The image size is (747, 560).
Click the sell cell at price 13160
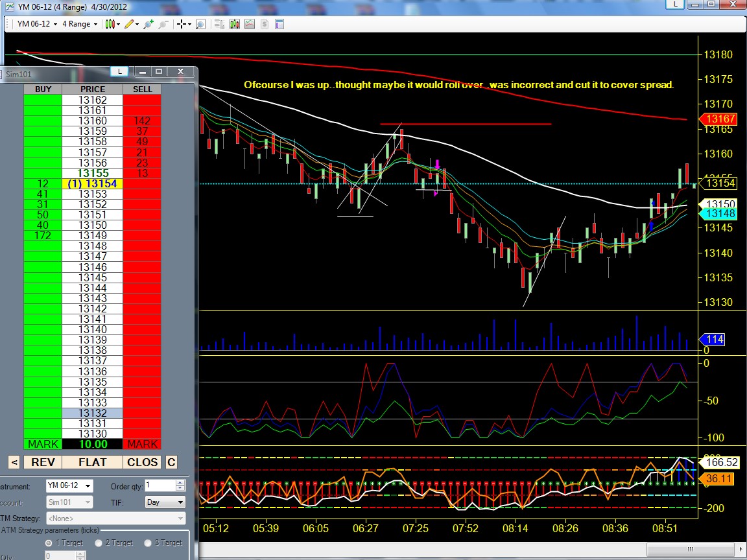pyautogui.click(x=142, y=121)
